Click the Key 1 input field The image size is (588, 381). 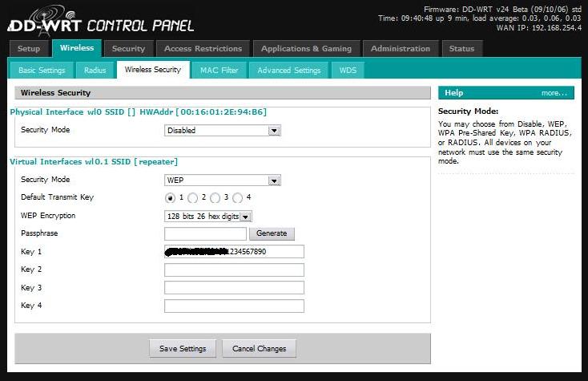234,252
